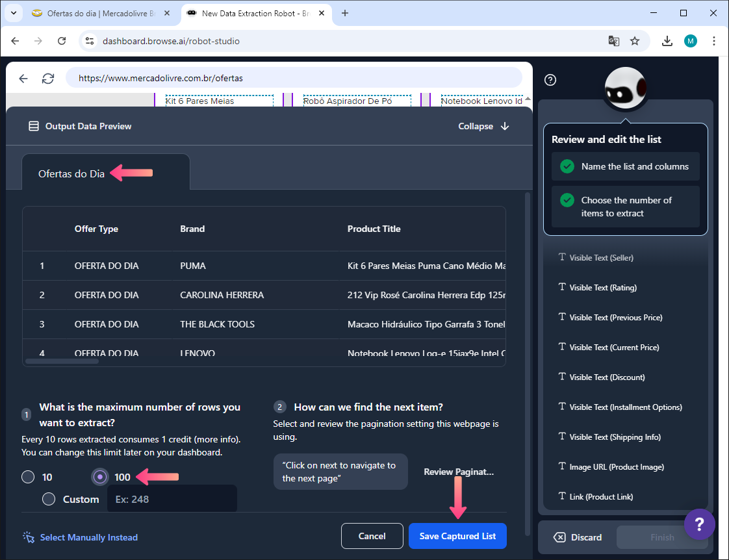Click the Visible Text (Current Price) field

609,347
